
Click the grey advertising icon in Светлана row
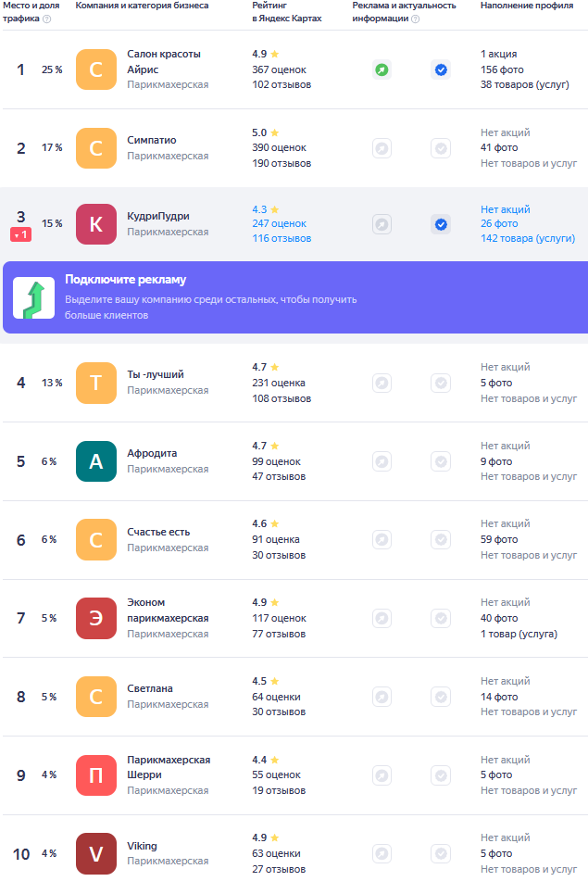pos(382,697)
